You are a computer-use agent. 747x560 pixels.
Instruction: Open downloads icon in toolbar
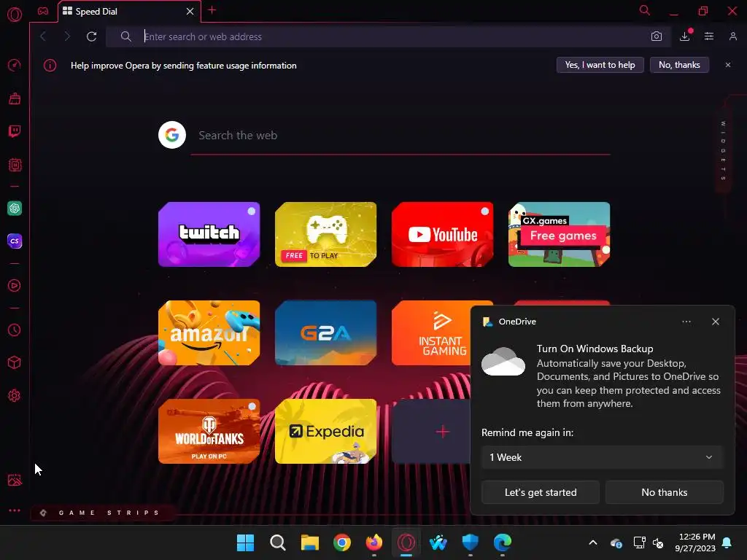(685, 36)
